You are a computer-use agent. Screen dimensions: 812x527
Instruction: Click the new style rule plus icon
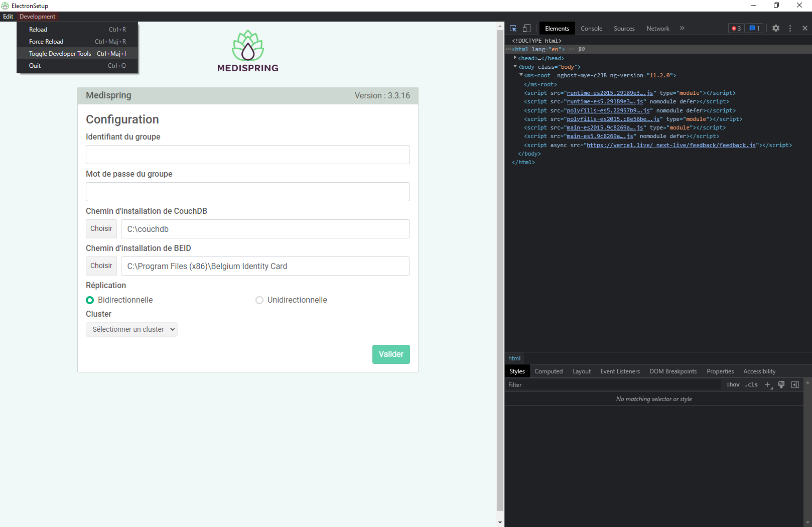[767, 385]
